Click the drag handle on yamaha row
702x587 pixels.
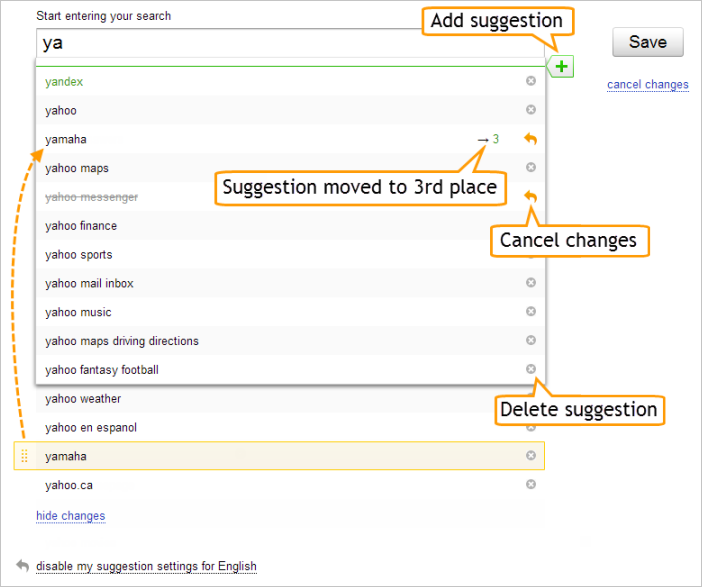pos(25,456)
